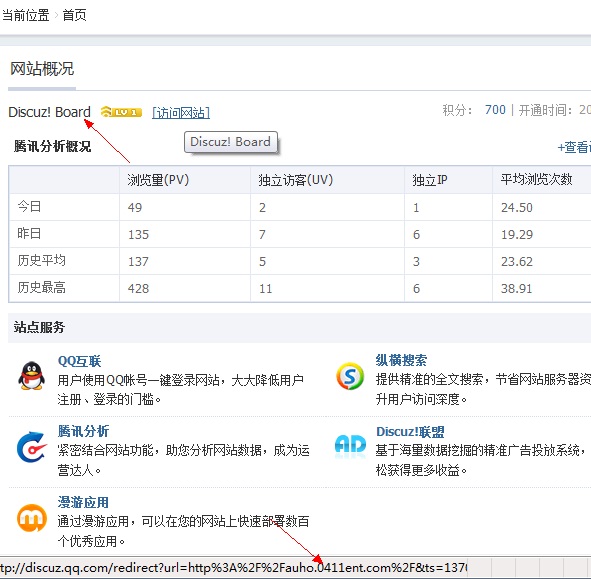Screen dimensions: 591x579
Task: Click the 腾讯分析概况 section heading
Action: point(52,146)
